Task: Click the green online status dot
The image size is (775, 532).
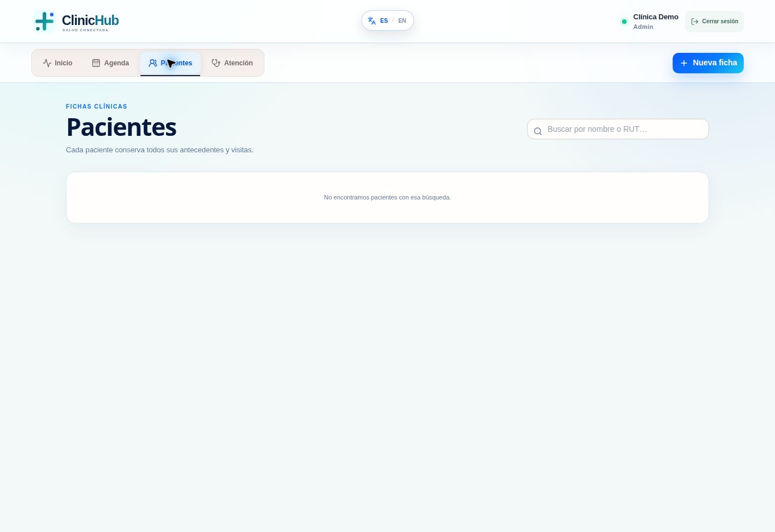Action: (x=624, y=22)
